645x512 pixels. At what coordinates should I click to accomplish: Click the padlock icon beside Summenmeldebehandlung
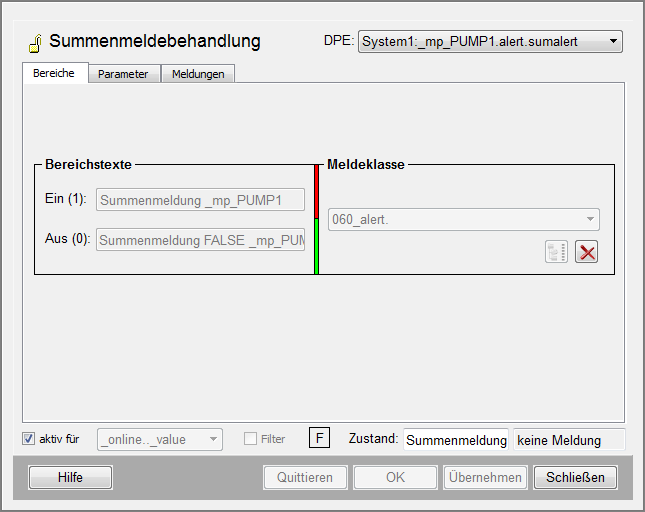36,43
